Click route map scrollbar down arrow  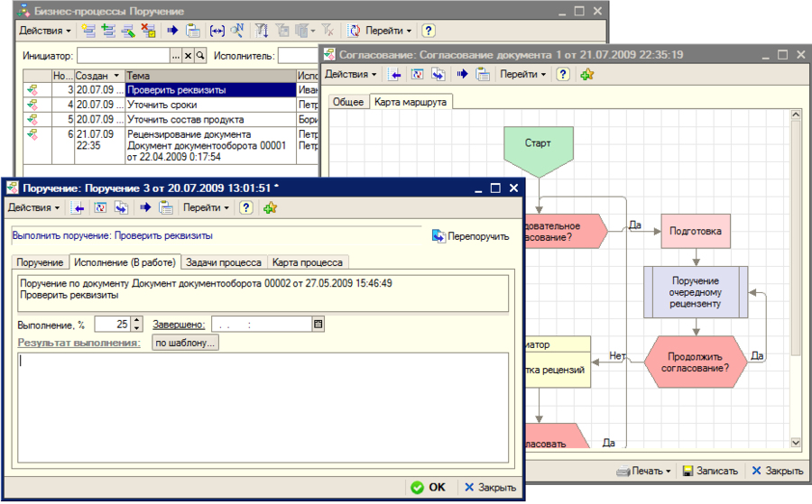click(x=796, y=443)
